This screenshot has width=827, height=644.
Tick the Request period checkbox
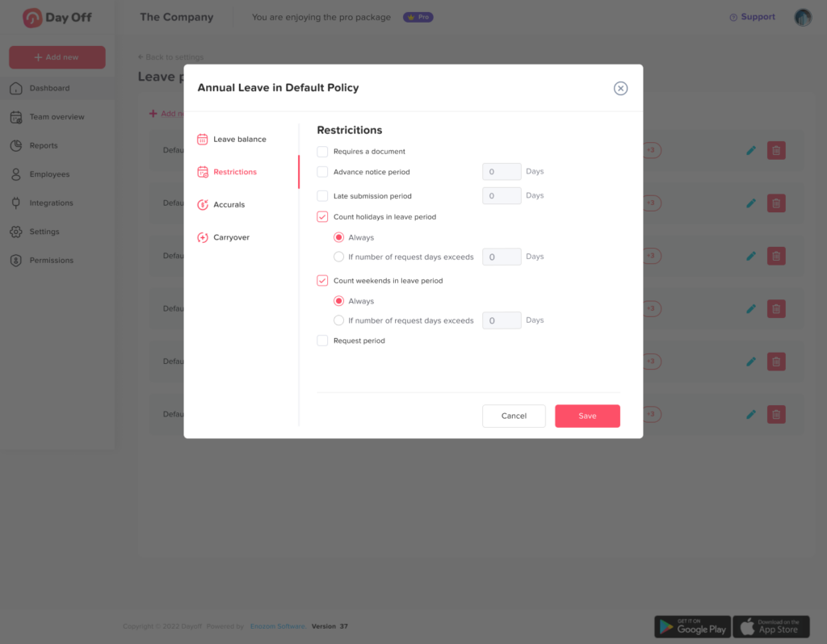pos(323,341)
